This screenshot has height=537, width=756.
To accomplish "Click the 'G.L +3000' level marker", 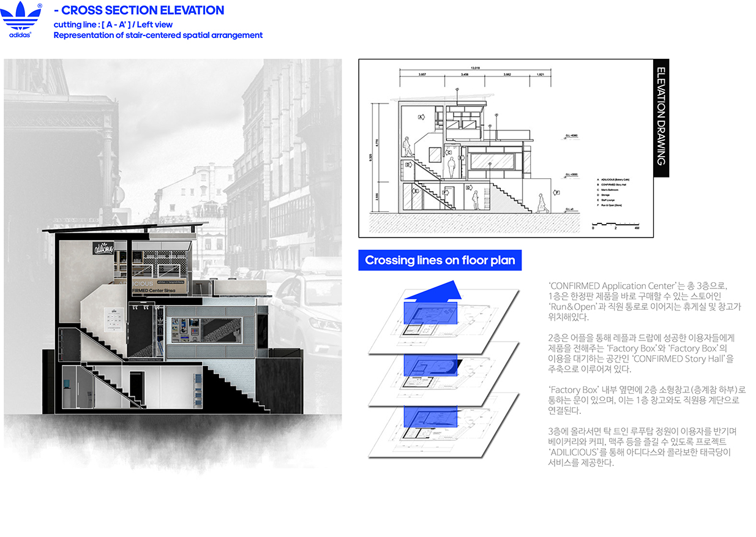I will pos(571,175).
